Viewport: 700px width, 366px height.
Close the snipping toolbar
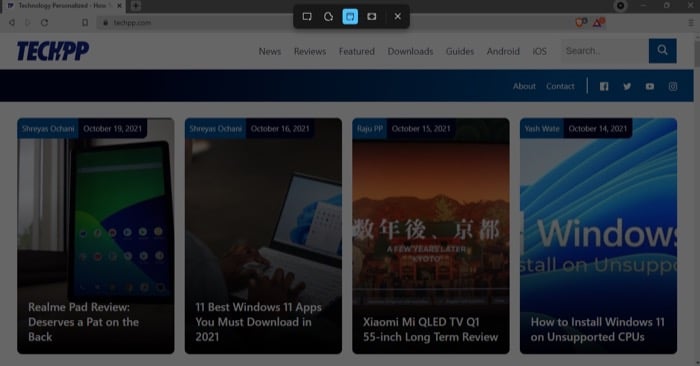[x=397, y=17]
